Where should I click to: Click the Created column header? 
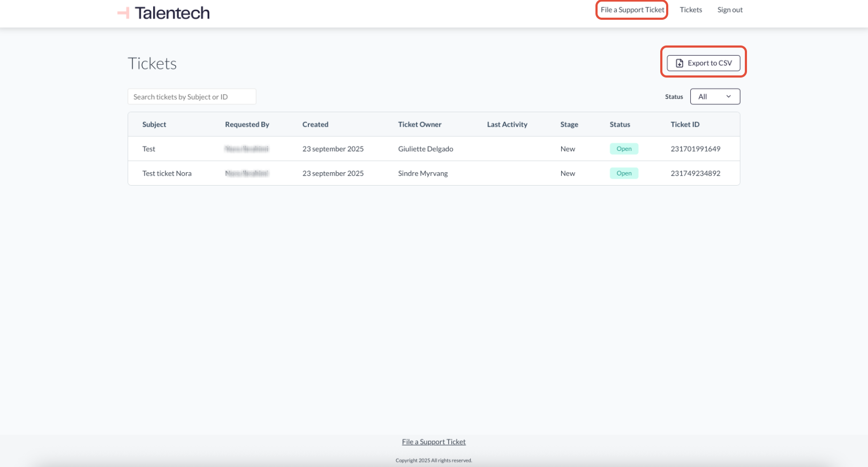pos(315,125)
